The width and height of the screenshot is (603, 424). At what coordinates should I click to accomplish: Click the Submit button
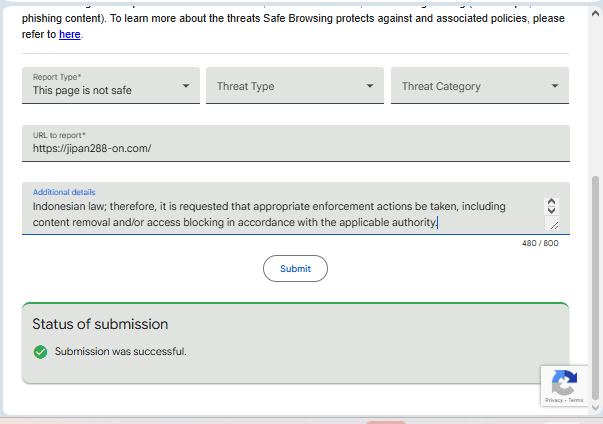[x=295, y=268]
